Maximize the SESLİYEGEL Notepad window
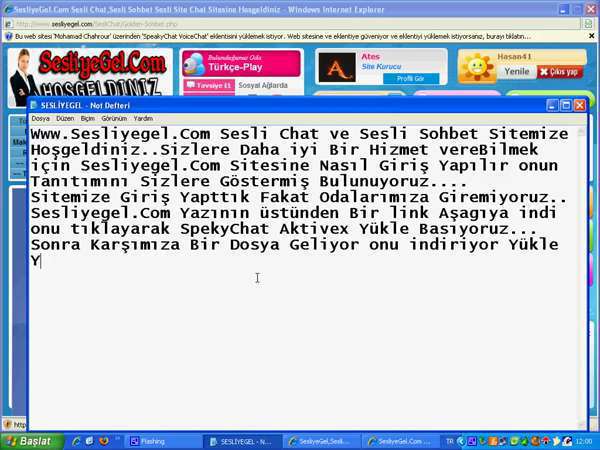600x450 pixels. tap(566, 105)
